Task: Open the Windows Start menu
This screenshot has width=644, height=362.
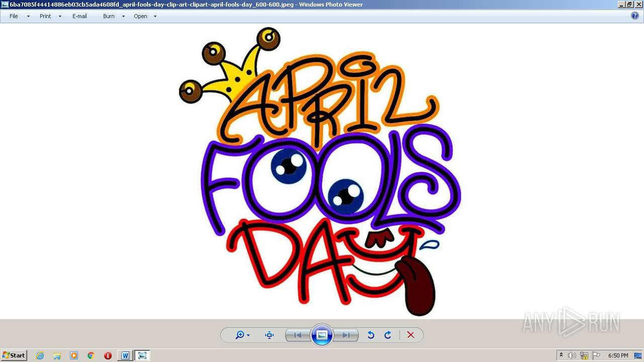Action: pyautogui.click(x=14, y=355)
